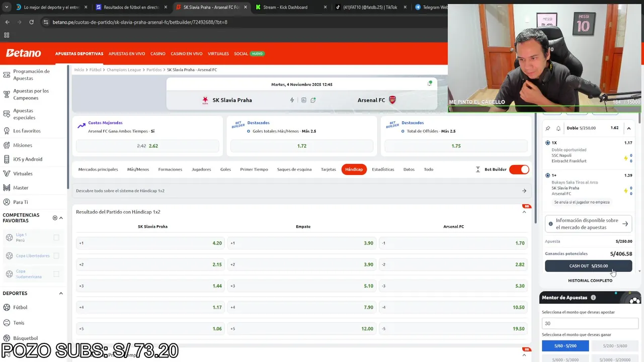
Task: Open match stats icon in match header
Action: coord(303,100)
